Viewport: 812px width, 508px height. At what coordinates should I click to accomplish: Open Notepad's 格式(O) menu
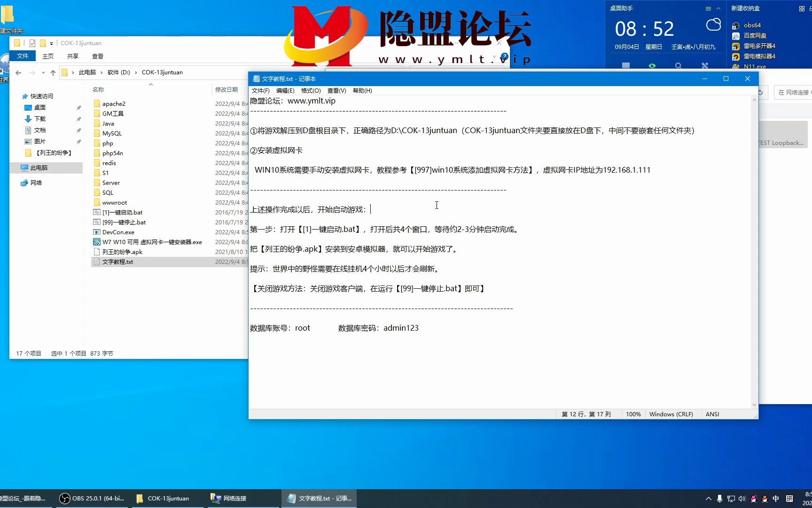pos(311,91)
